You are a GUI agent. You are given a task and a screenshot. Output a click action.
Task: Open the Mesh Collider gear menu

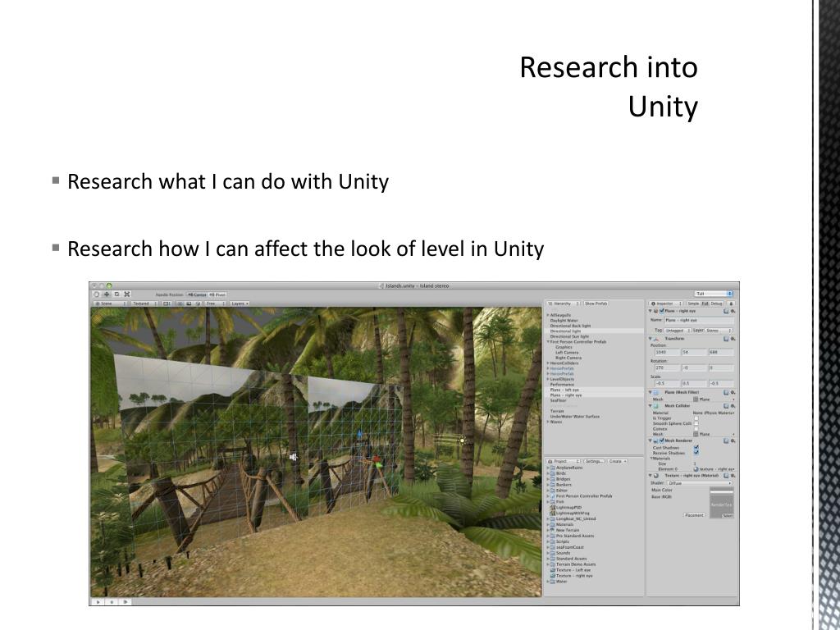(x=733, y=406)
